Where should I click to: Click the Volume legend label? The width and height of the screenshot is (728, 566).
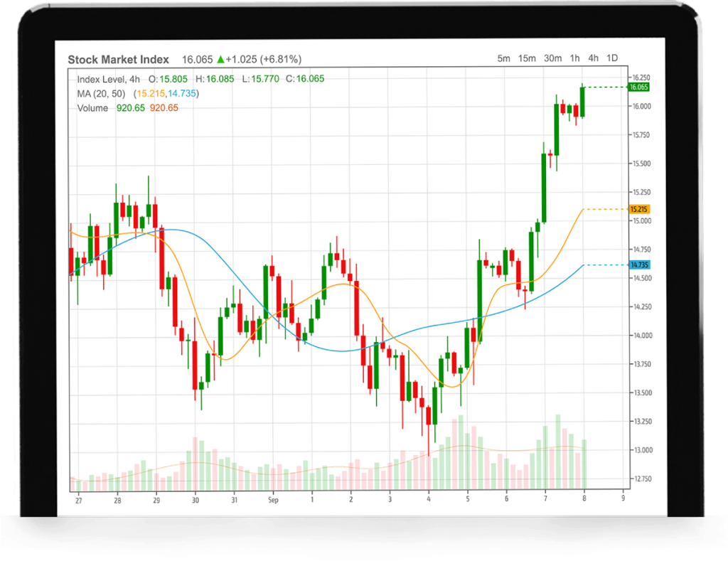tap(92, 108)
